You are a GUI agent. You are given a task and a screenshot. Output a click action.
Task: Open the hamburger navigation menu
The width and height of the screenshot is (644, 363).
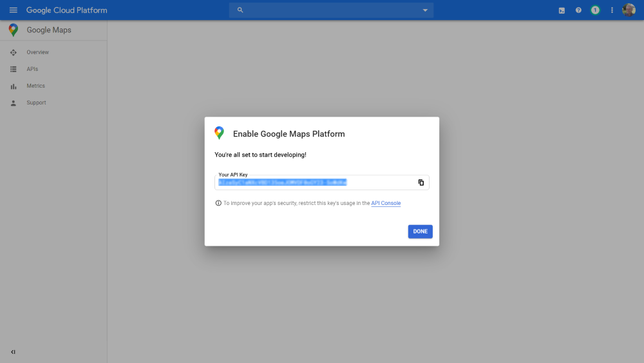(13, 10)
